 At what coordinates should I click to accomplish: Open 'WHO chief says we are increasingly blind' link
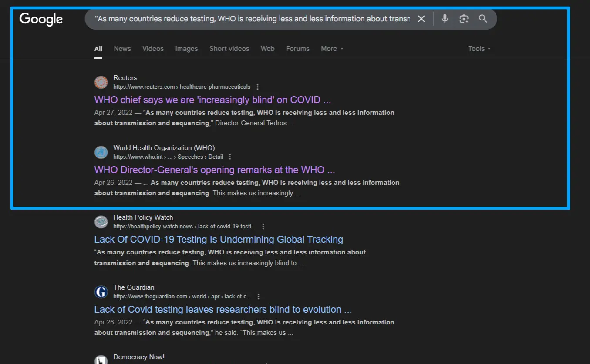coord(212,100)
